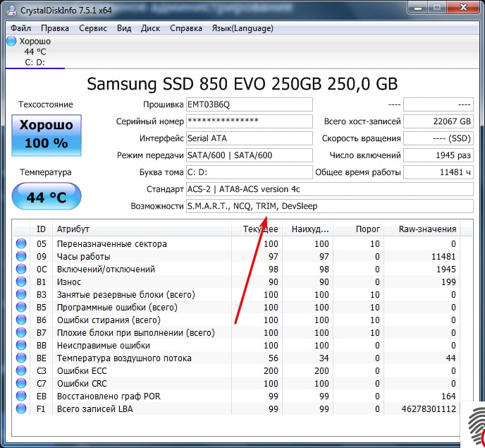Click the ID column header

(x=41, y=229)
